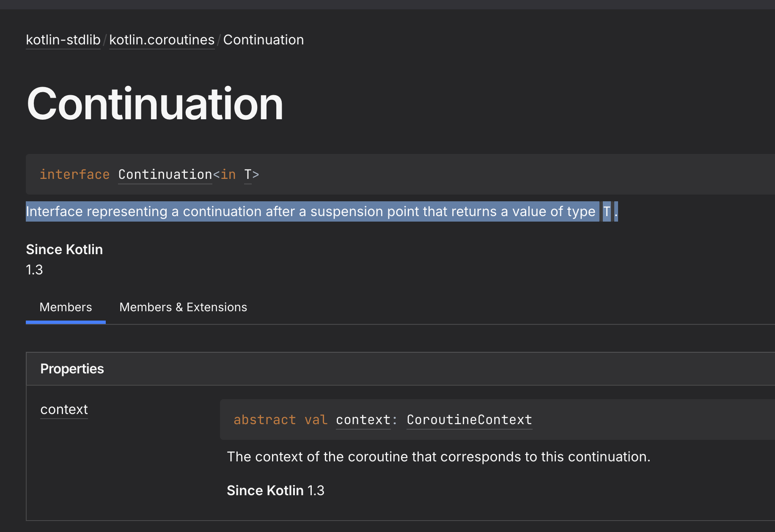Open the CoroutineContext type link
Screen dimensions: 775x532
pos(469,420)
